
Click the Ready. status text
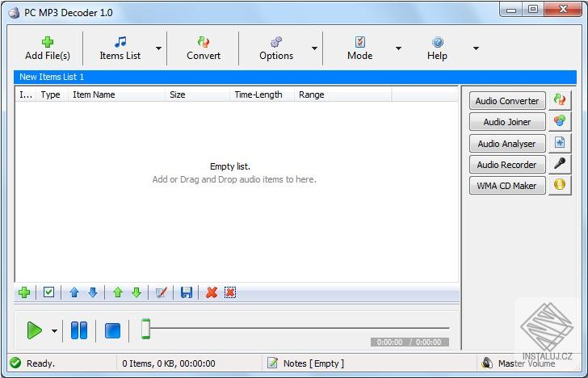pos(41,363)
